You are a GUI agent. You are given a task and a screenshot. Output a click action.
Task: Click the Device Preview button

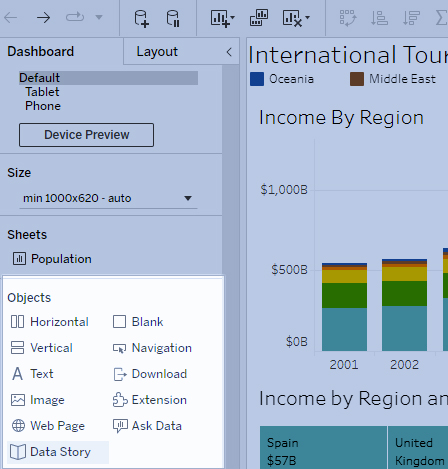[86, 135]
